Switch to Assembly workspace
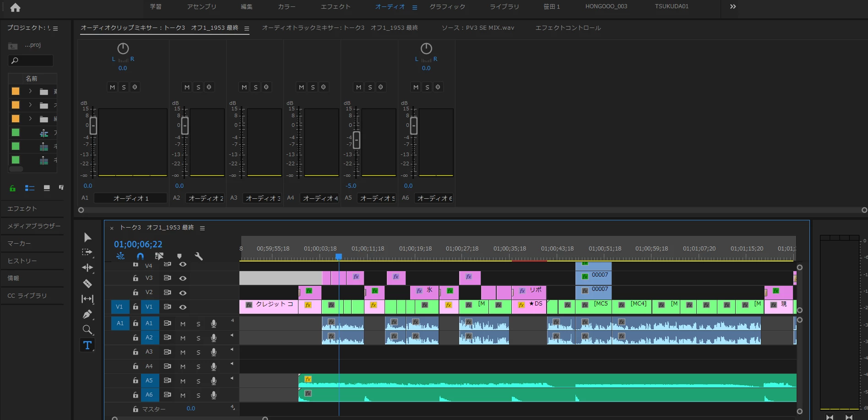Screen dimensions: 868x420 [201, 7]
